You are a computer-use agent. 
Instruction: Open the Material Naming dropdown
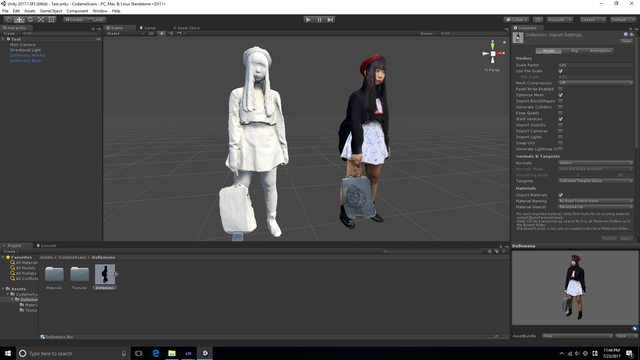point(596,201)
